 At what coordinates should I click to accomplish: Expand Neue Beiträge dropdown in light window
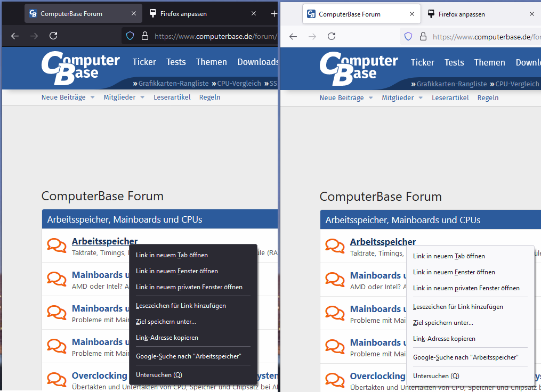click(370, 98)
